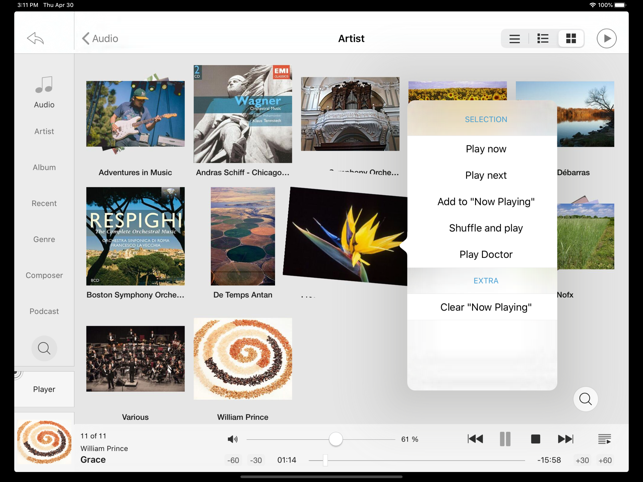Image resolution: width=643 pixels, height=482 pixels.
Task: Choose Play now from menu
Action: (x=486, y=149)
